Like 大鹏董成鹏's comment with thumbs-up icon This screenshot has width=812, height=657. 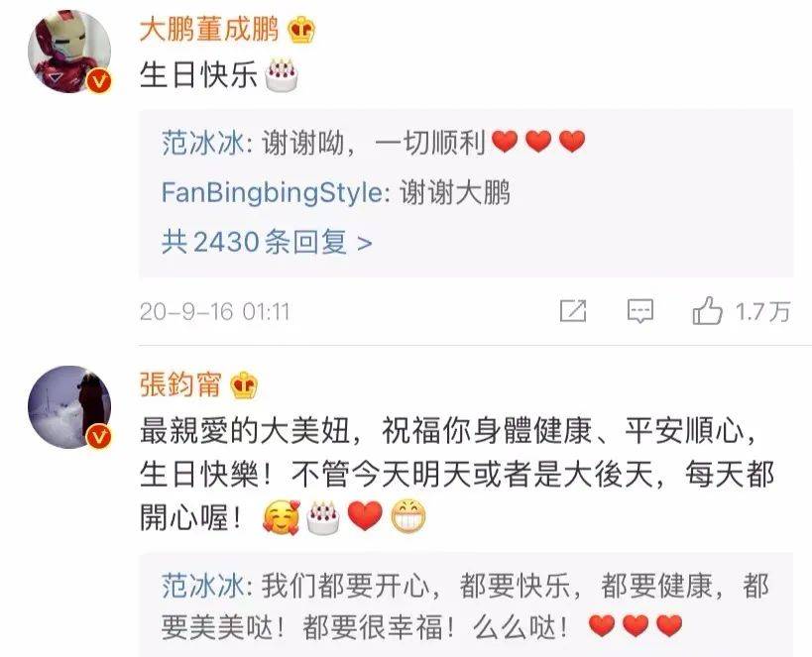(x=707, y=310)
